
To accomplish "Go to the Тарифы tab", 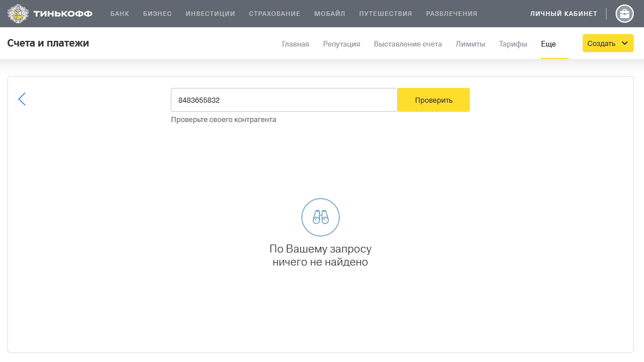I will [x=513, y=44].
